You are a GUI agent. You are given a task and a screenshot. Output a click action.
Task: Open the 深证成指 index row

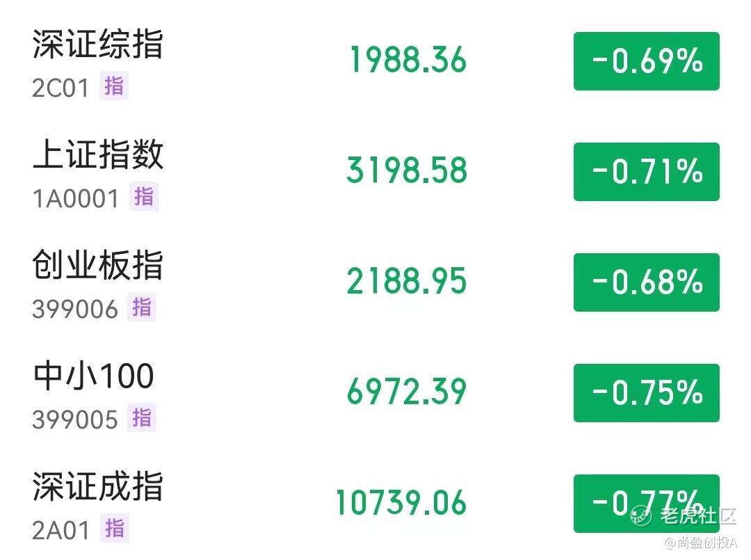click(x=375, y=504)
